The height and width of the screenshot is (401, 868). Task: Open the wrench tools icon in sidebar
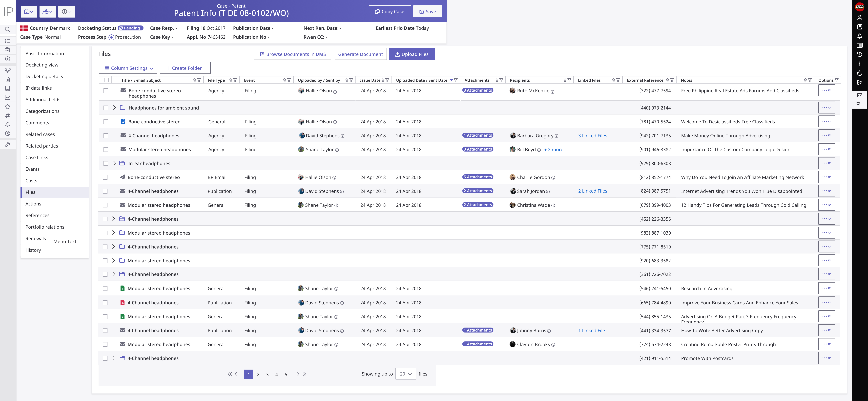click(7, 145)
